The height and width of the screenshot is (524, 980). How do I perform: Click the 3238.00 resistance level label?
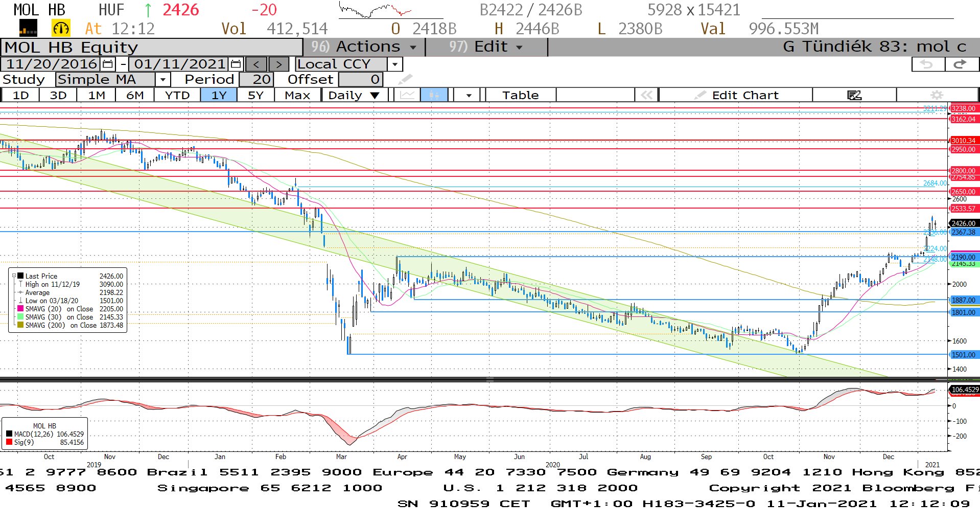point(964,108)
